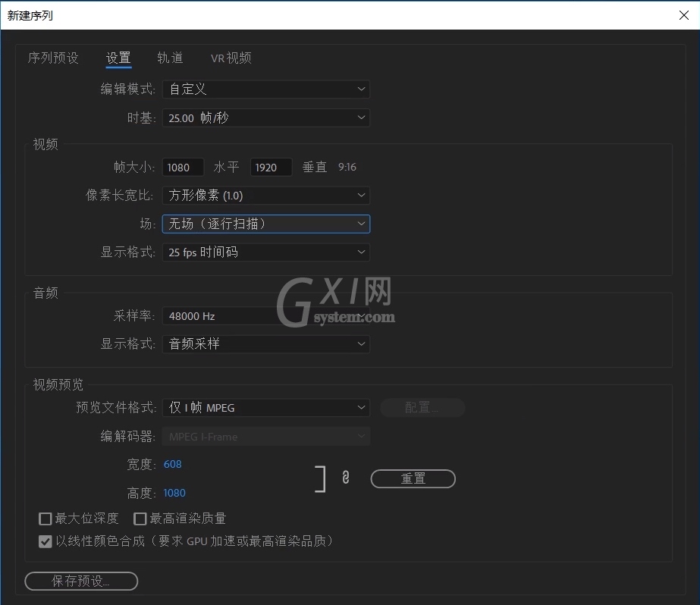Open the audio 显示格式 音频采样 dropdown

[266, 344]
